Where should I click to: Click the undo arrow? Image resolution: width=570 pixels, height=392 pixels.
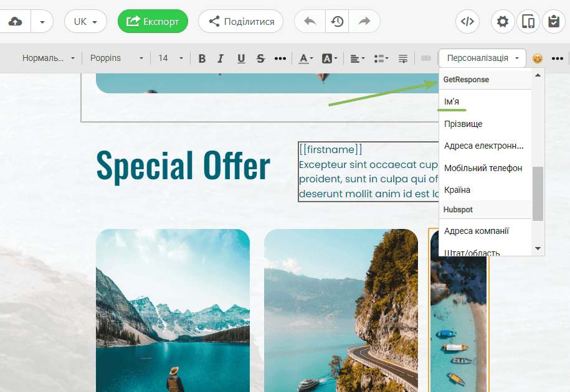click(x=310, y=22)
